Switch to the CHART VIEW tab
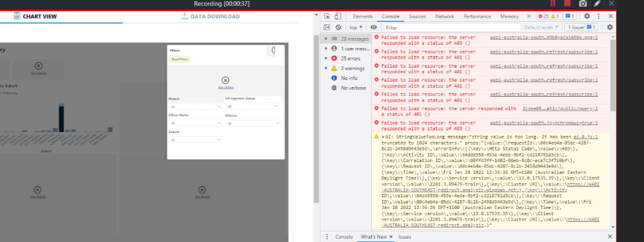Screen dimensions: 644x242 coord(35,16)
